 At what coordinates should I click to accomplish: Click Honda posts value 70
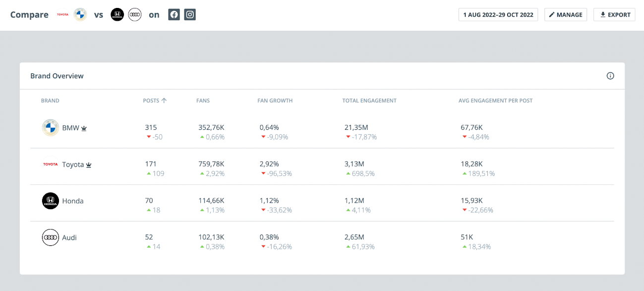click(149, 200)
